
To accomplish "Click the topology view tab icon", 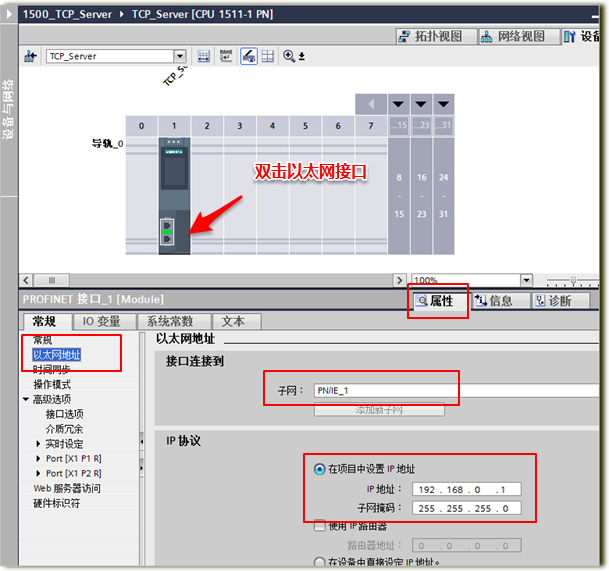I will (404, 37).
